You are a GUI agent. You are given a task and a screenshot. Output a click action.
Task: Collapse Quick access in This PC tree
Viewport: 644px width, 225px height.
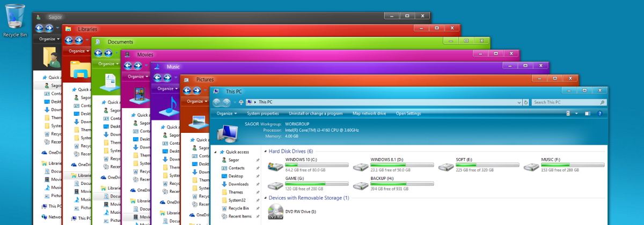216,152
